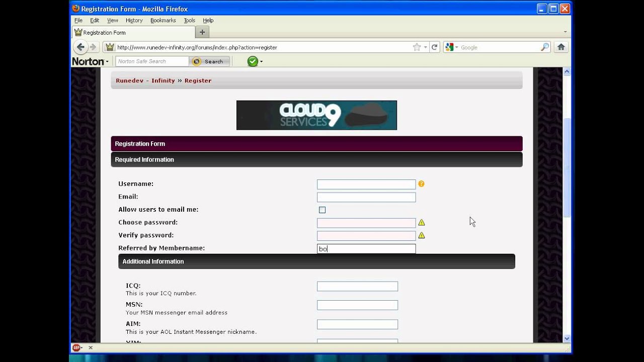Click the AIM nickname input field
The width and height of the screenshot is (644, 362).
pos(357,324)
